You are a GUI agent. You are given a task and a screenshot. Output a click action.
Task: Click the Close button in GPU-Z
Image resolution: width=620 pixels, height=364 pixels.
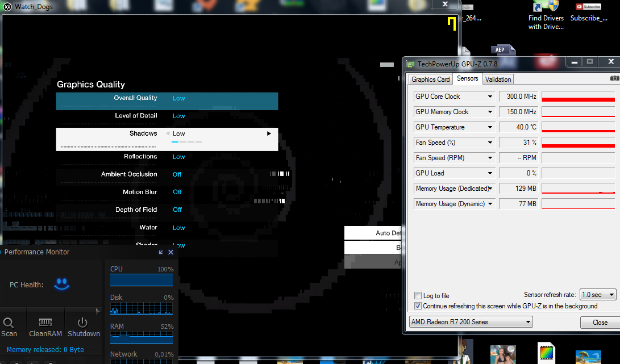coord(600,323)
